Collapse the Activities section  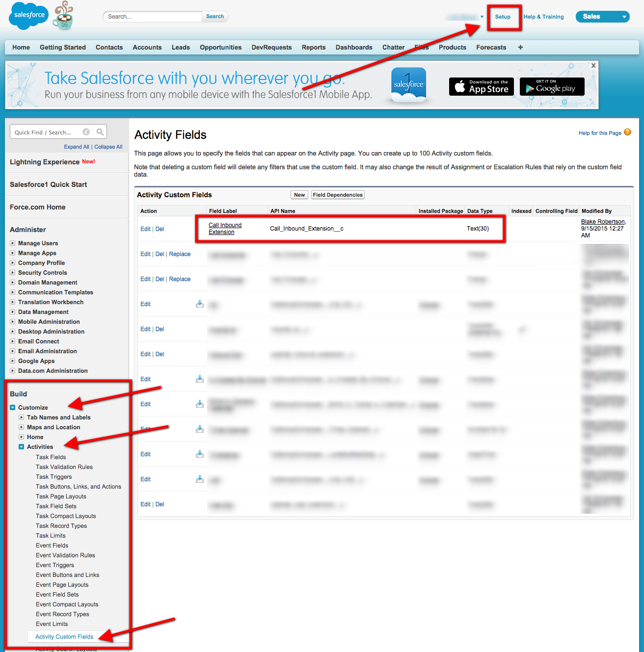pyautogui.click(x=22, y=446)
